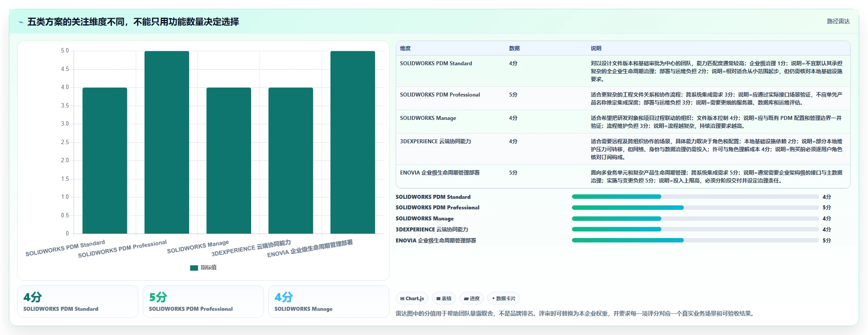Viewport: 868px width, 335px height.
Task: Select the 3DEXPERIENCE 云端协同能力 name cell in the table
Action: point(435,141)
